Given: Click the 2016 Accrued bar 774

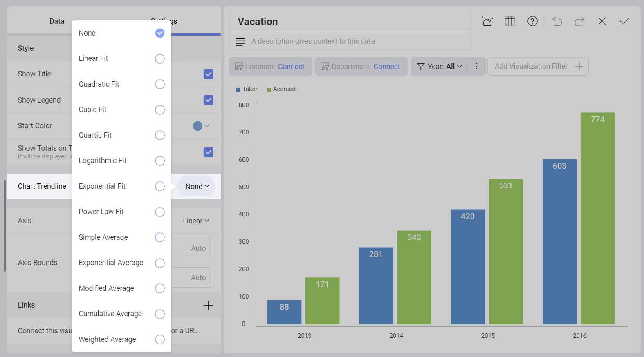Looking at the screenshot, I should [597, 219].
